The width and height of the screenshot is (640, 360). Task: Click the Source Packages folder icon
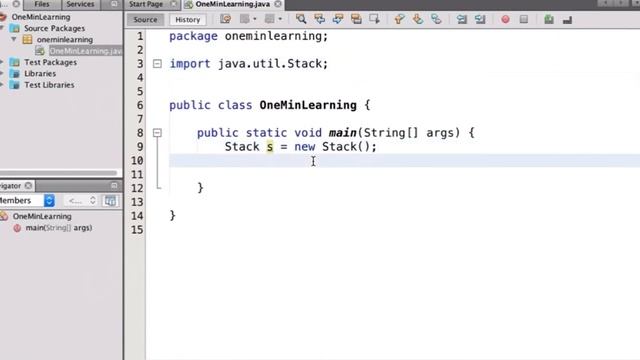(14, 29)
